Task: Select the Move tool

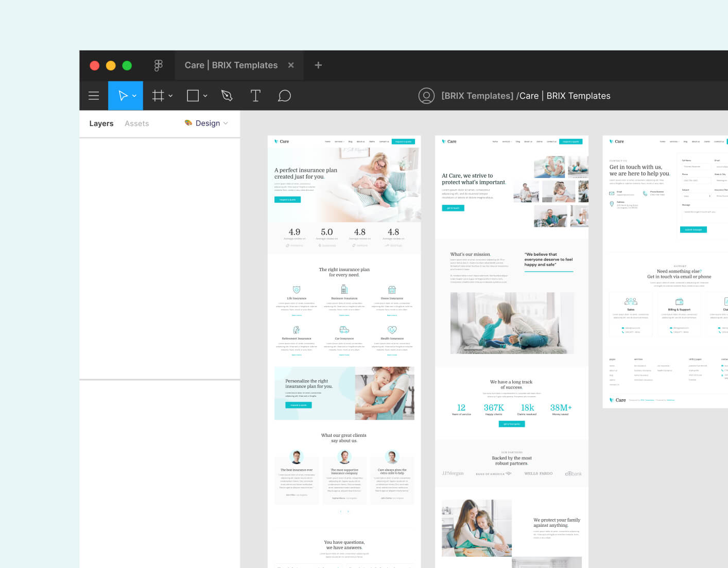Action: (x=123, y=96)
